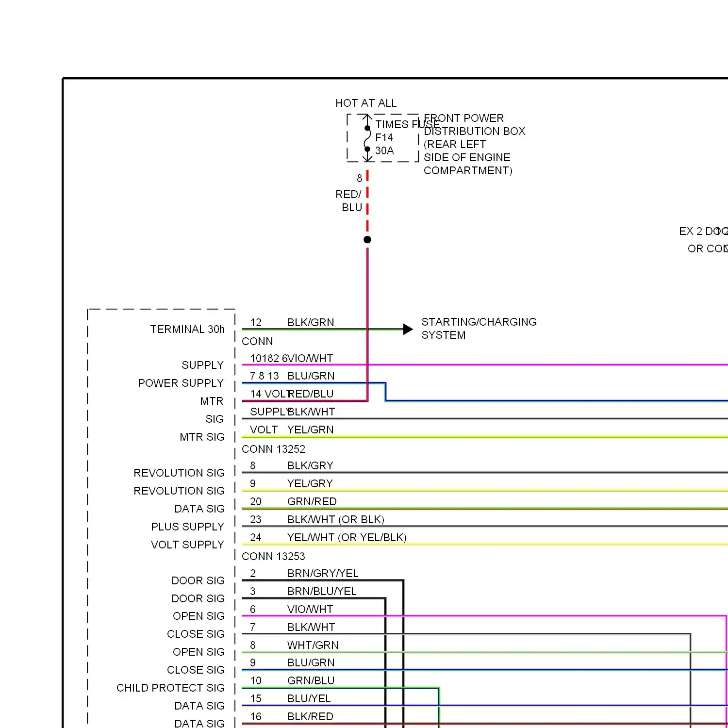Click the "VOLT SUPPLY" module label
Screen dimensions: 728x728
coord(188,545)
